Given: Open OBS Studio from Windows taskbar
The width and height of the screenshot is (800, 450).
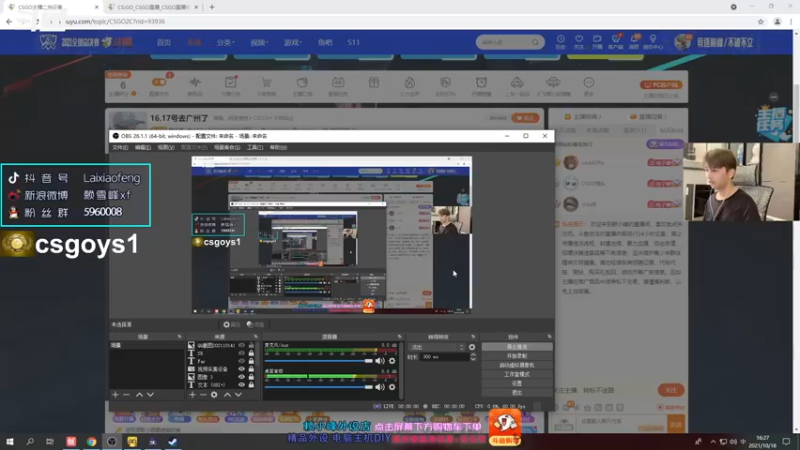Looking at the screenshot, I should click(x=112, y=442).
